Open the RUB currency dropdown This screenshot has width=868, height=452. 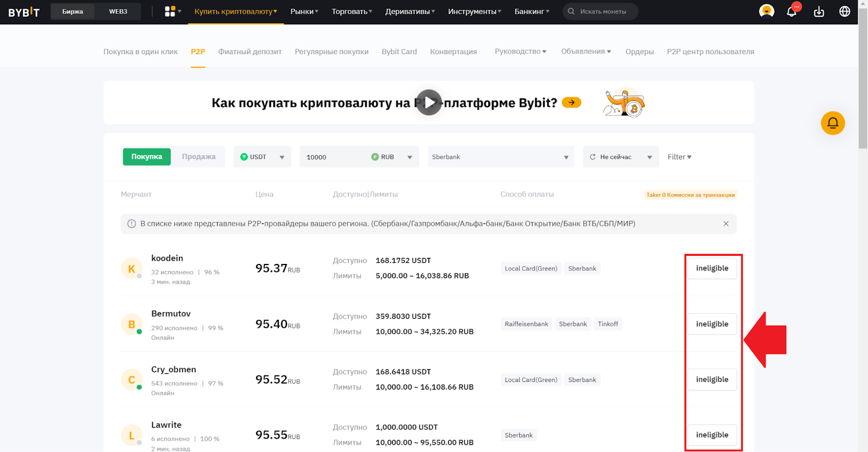pos(392,157)
